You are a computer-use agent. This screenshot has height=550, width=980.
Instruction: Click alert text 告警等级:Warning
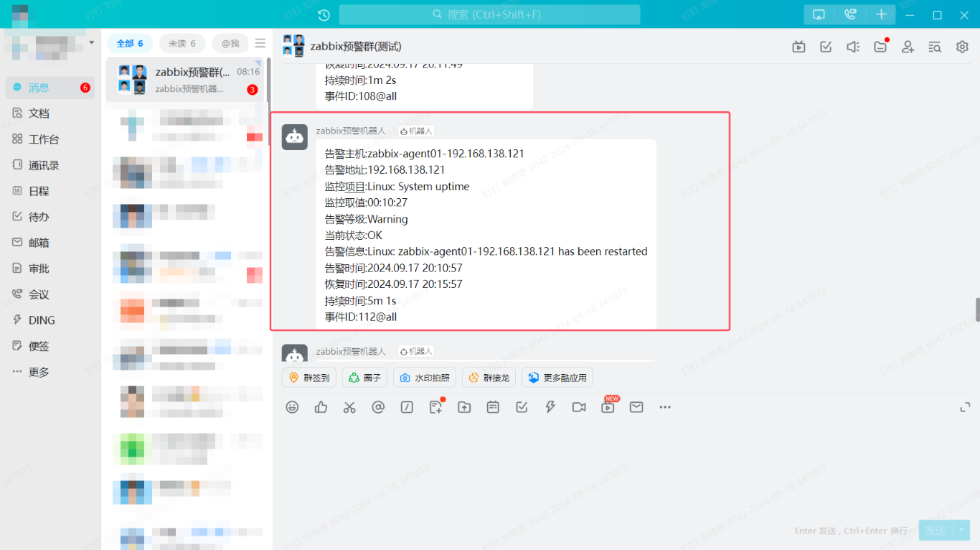[366, 219]
